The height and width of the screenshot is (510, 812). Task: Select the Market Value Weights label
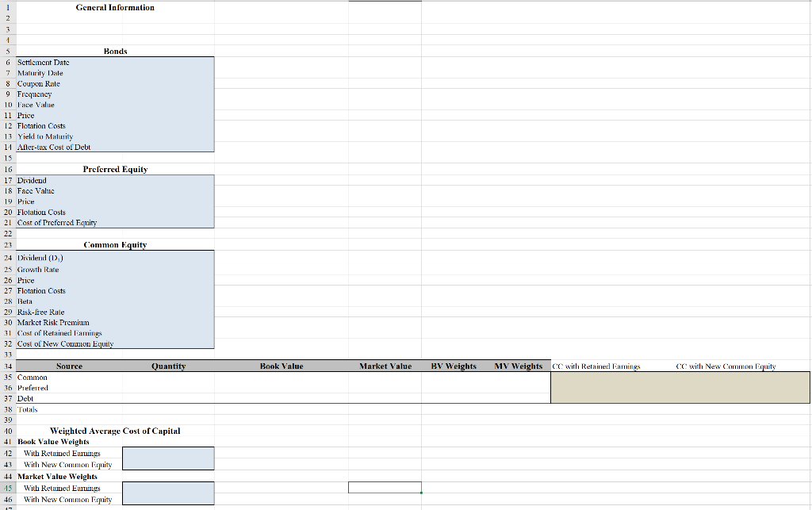pyautogui.click(x=57, y=477)
